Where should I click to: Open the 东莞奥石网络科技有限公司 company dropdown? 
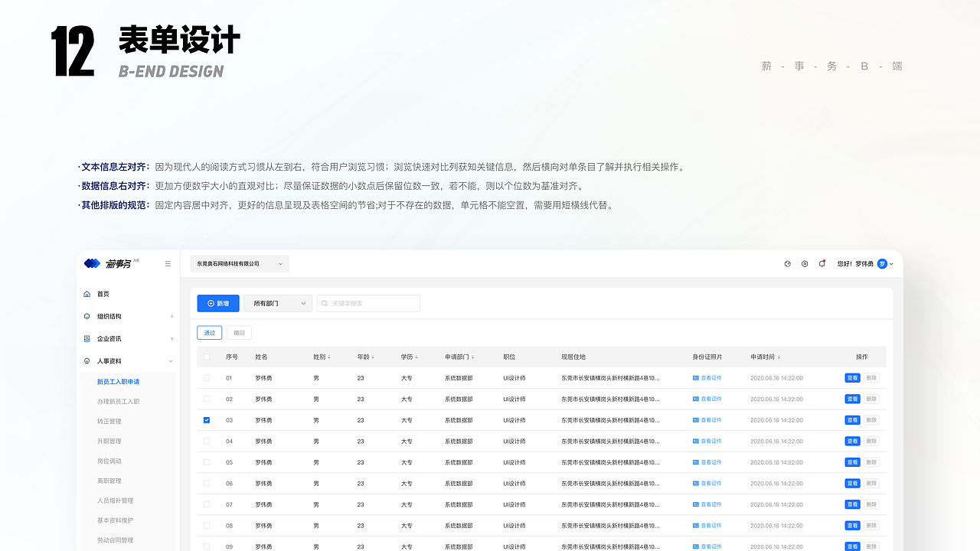[240, 264]
